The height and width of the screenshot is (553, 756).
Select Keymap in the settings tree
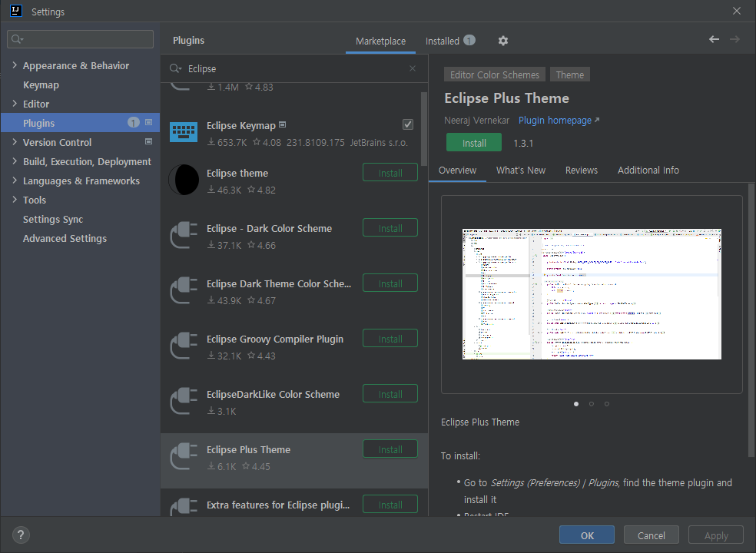[41, 84]
